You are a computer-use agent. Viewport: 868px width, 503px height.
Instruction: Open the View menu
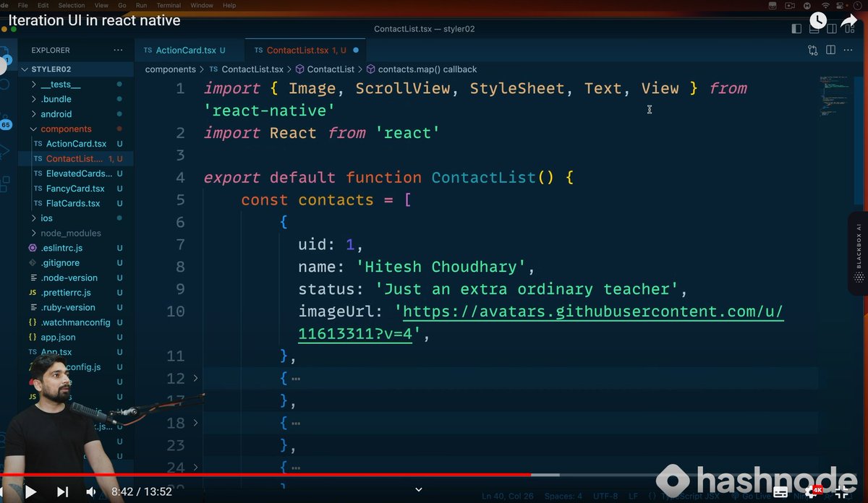101,5
